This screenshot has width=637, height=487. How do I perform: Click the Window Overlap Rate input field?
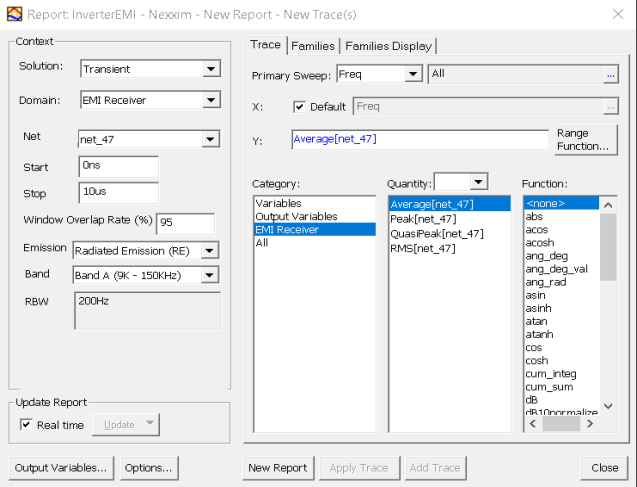pos(185,223)
